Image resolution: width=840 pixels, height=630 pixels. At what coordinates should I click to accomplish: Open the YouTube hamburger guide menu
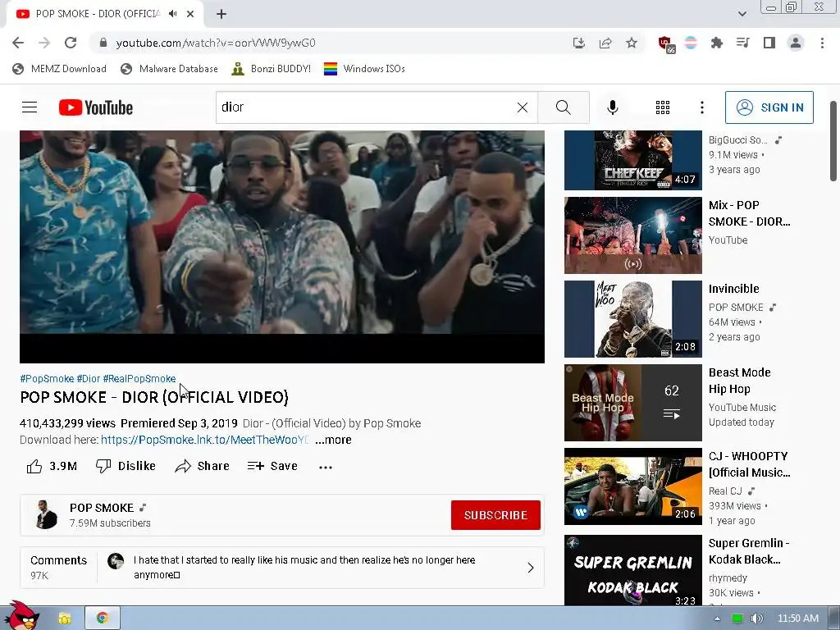tap(30, 107)
